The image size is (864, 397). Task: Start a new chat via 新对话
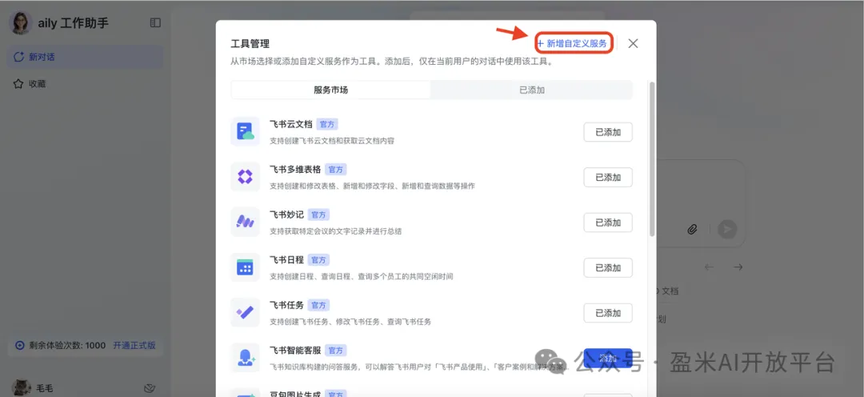point(85,57)
